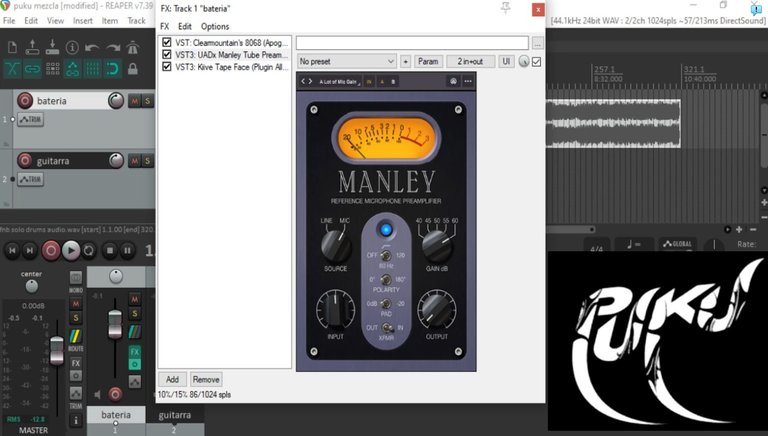768x436 pixels.
Task: Click Remove button in FX chain
Action: (206, 379)
